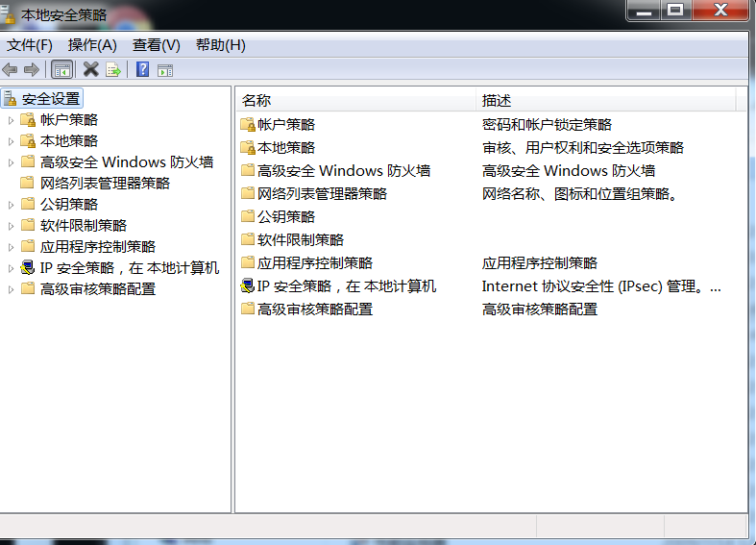Click the Export list toolbar icon
Viewport: 756px width, 545px height.
[113, 70]
